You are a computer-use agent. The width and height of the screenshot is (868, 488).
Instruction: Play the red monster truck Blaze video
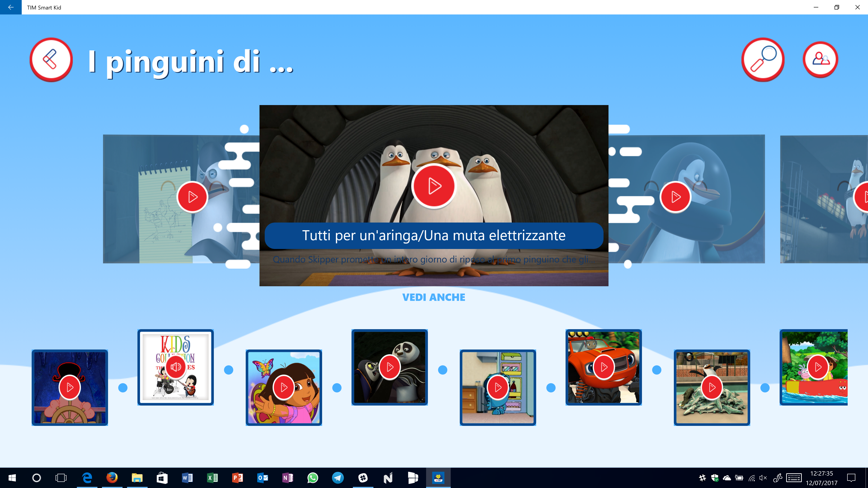pyautogui.click(x=604, y=367)
